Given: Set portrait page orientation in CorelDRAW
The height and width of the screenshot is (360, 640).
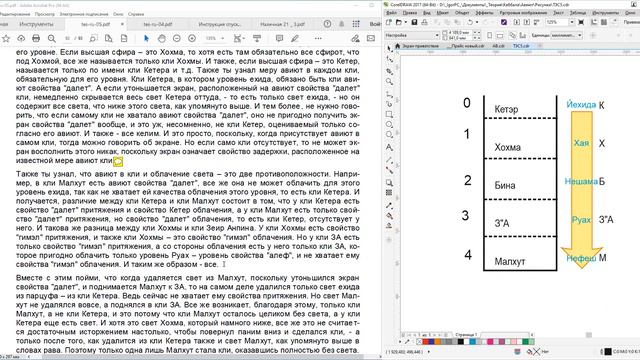Looking at the screenshot, I should click(489, 35).
